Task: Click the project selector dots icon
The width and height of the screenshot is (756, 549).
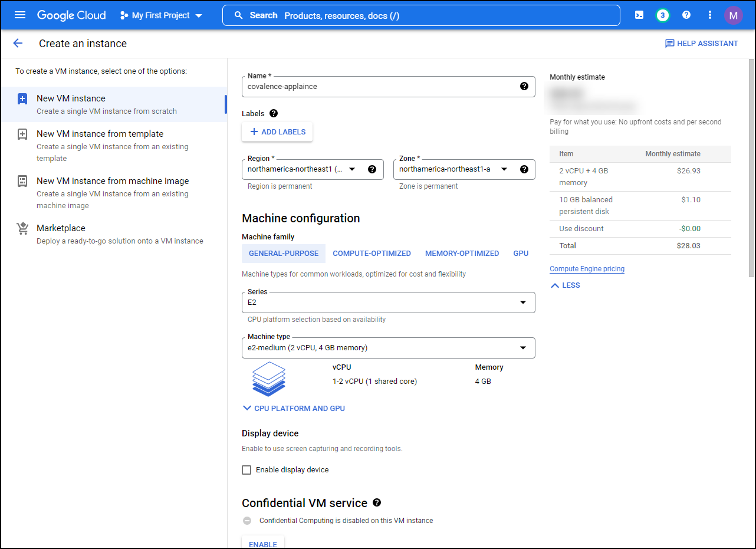Action: [124, 15]
